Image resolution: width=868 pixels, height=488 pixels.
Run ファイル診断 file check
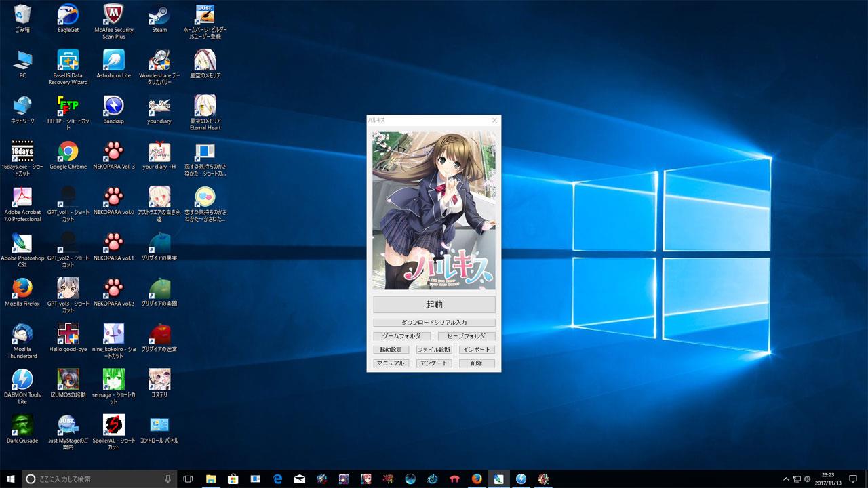pos(434,350)
